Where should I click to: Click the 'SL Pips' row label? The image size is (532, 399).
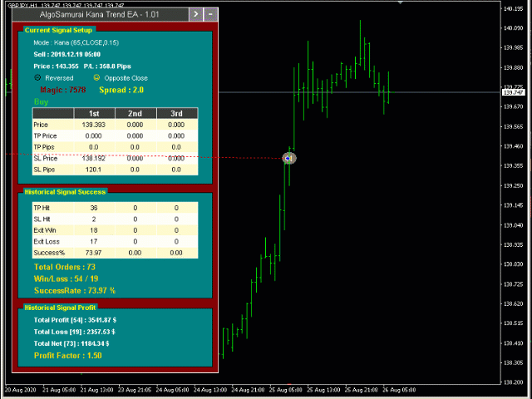click(x=44, y=170)
